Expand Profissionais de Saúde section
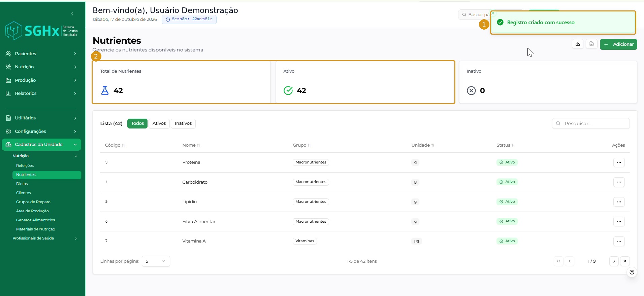 pos(45,238)
